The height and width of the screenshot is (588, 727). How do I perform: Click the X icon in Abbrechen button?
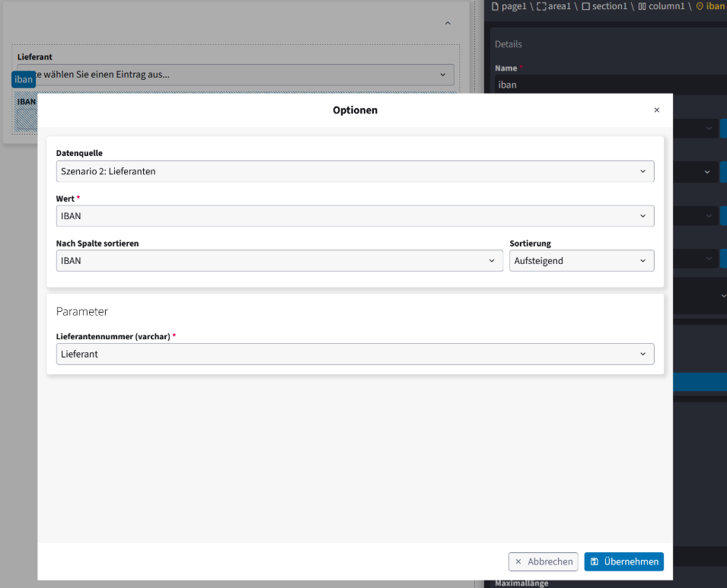(518, 561)
